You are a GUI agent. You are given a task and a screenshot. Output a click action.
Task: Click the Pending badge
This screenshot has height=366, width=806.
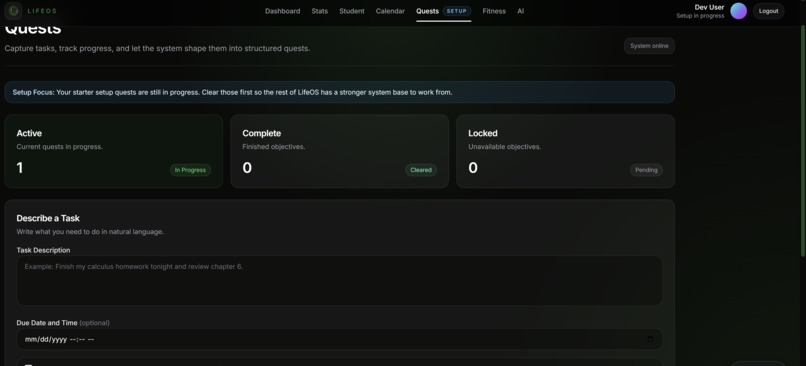pos(646,170)
